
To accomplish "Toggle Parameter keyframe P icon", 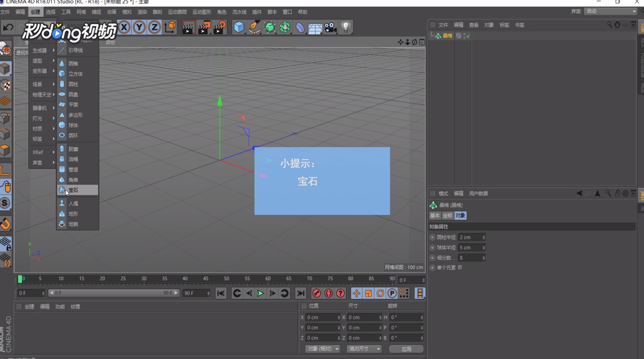I will (392, 293).
